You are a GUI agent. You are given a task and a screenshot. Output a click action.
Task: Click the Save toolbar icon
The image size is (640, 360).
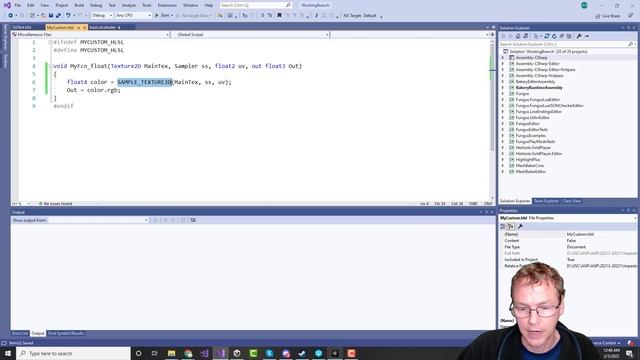tap(51, 16)
